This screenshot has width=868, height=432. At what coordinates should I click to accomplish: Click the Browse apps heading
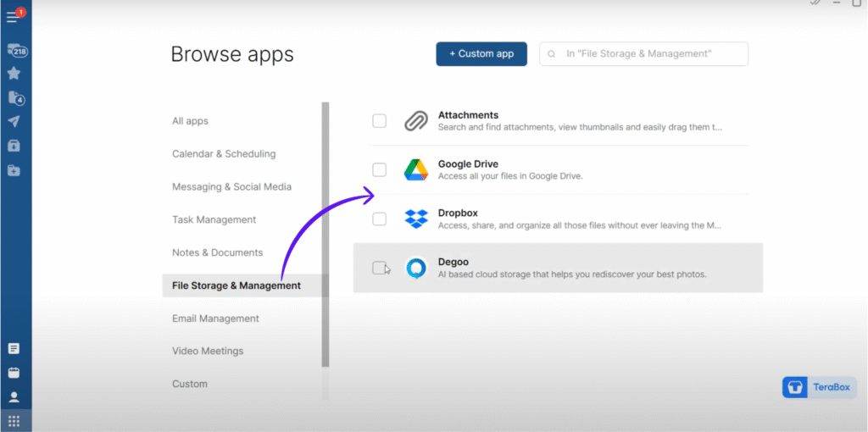232,54
